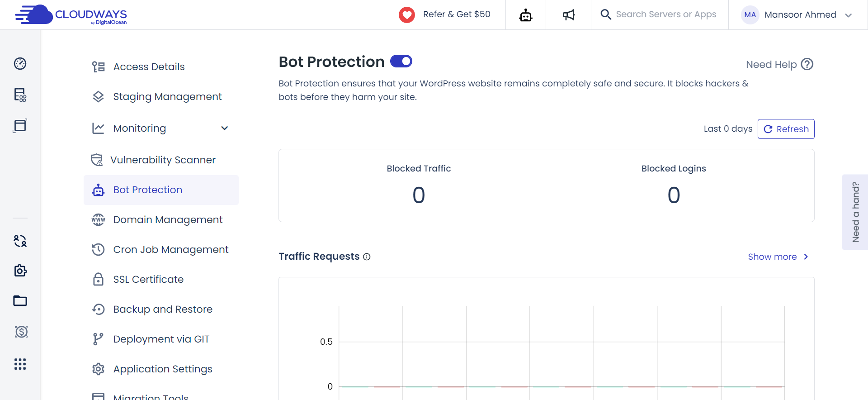Open the Applications icon in the left sidebar
This screenshot has width=868, height=400.
(x=20, y=125)
